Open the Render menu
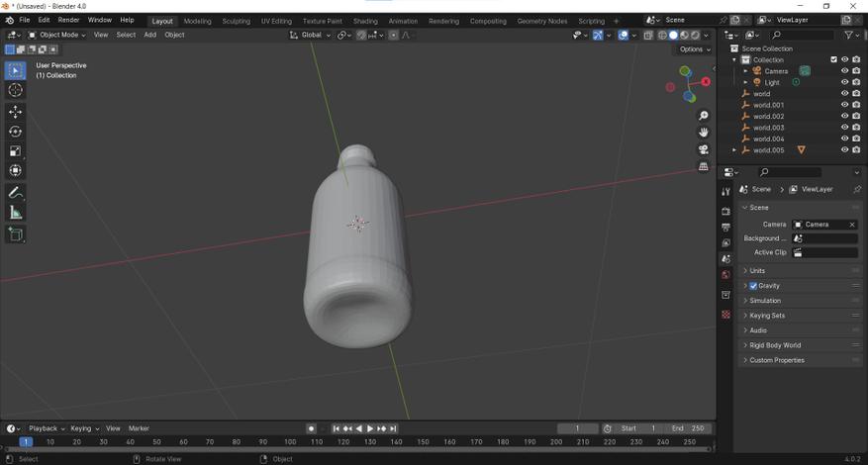 click(x=68, y=20)
